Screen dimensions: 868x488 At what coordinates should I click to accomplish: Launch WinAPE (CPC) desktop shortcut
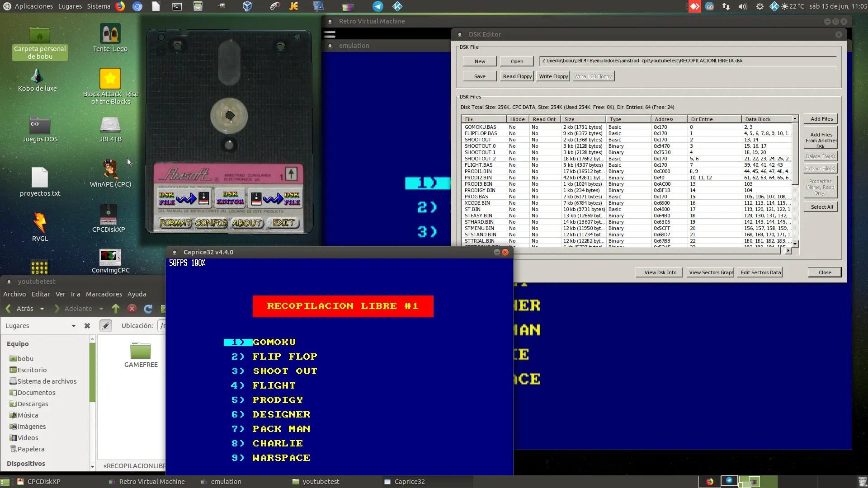110,173
